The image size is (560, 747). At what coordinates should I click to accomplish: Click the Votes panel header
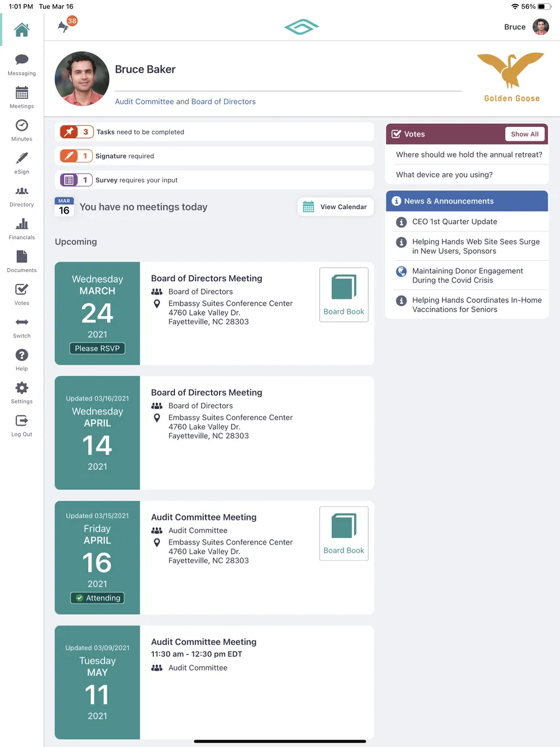tap(467, 134)
